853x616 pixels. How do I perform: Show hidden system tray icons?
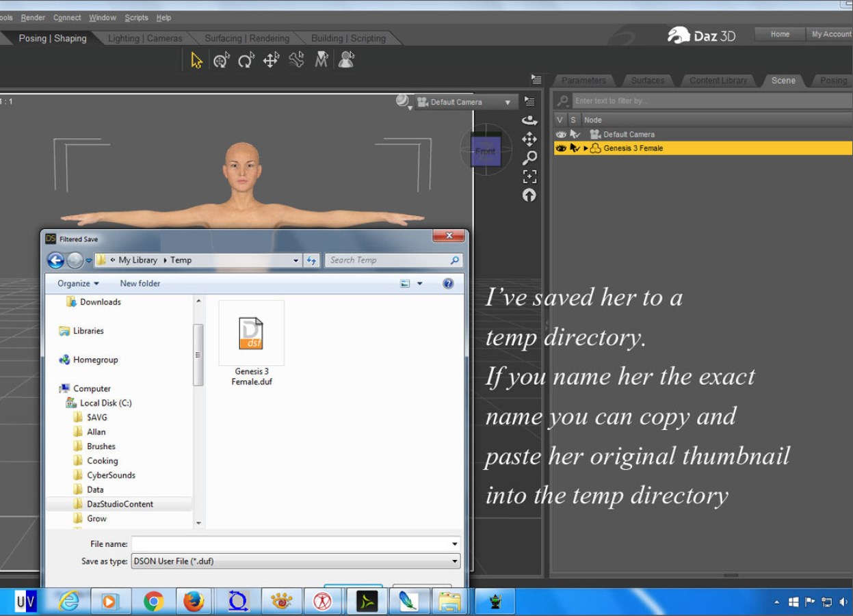(776, 602)
